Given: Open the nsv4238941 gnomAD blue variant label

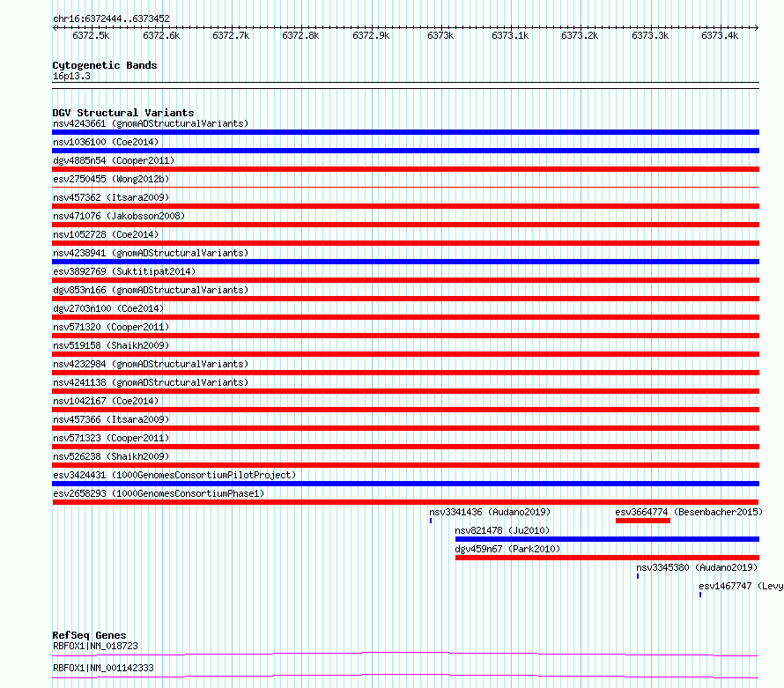Looking at the screenshot, I should pyautogui.click(x=151, y=253).
